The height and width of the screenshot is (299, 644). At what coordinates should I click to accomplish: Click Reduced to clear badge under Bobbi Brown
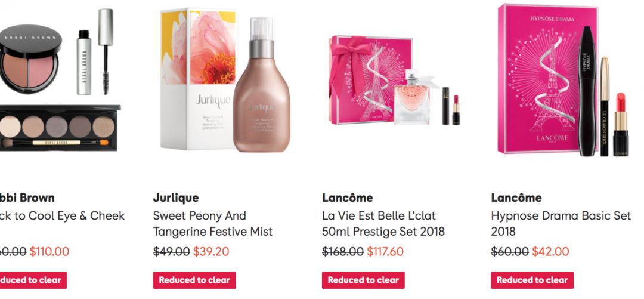click(33, 280)
